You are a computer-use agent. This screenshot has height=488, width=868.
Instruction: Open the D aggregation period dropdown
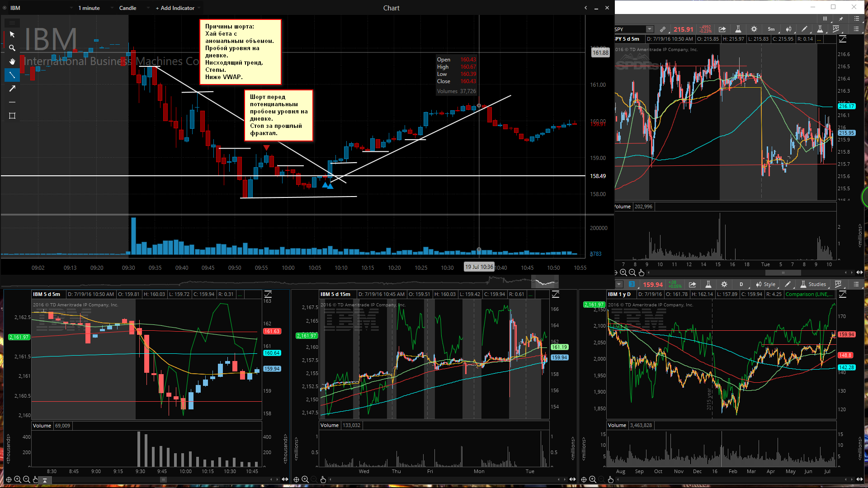(741, 284)
